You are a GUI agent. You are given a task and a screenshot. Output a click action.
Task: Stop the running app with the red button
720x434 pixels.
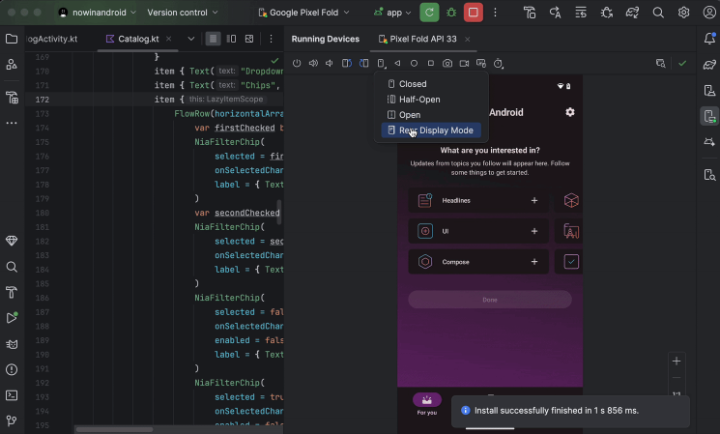[473, 12]
